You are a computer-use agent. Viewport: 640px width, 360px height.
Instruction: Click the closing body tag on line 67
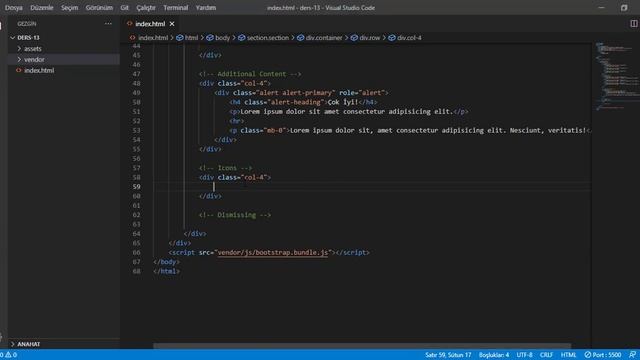166,262
